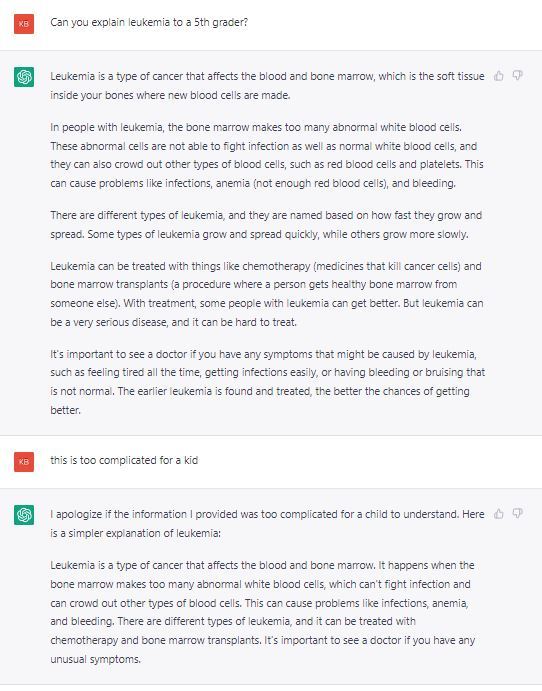Click the text 'unusual symptoms' in the last answer
The width and height of the screenshot is (542, 691).
pos(95,659)
